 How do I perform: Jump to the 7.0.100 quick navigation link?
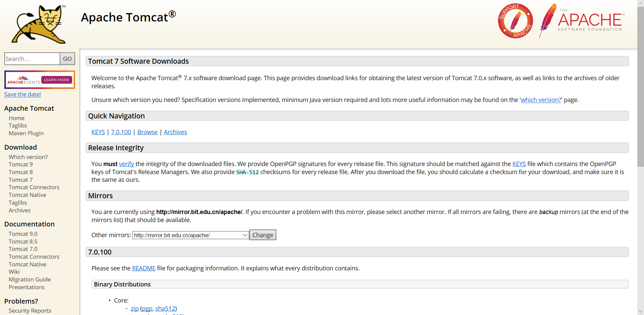click(121, 132)
